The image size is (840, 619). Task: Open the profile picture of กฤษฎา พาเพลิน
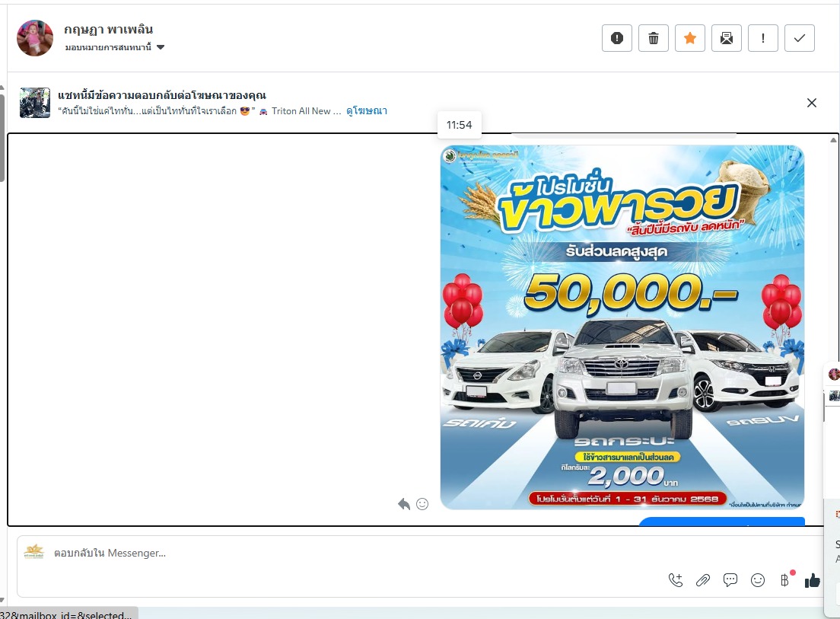pyautogui.click(x=35, y=38)
